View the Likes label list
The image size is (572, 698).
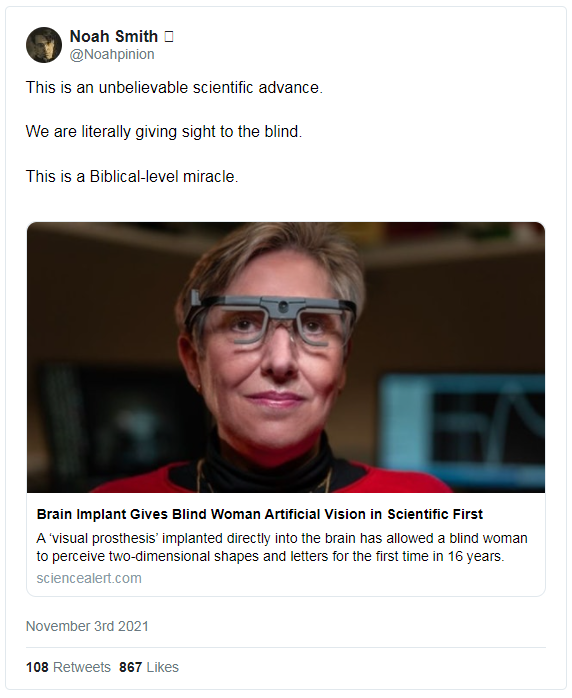coord(162,667)
